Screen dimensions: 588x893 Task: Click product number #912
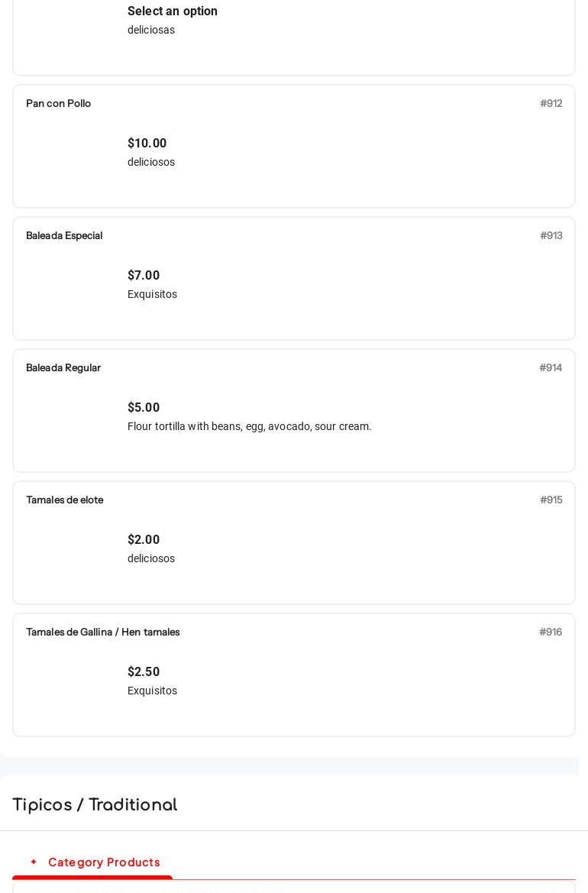pyautogui.click(x=551, y=103)
